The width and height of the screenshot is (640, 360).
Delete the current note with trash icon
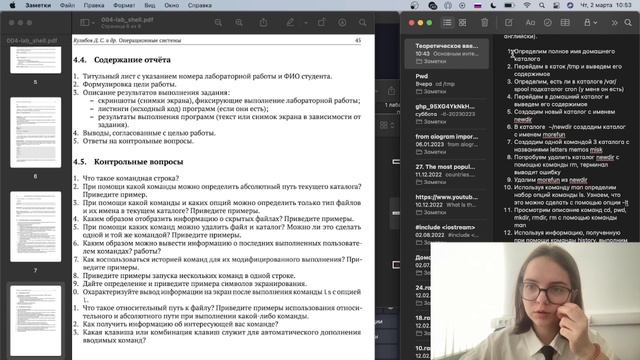tap(484, 23)
